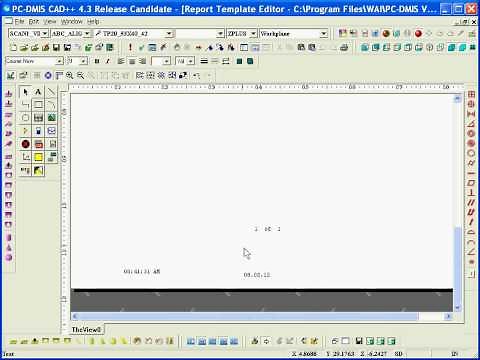Select the dark red circle object tool
The width and height of the screenshot is (480, 360).
coord(25,144)
